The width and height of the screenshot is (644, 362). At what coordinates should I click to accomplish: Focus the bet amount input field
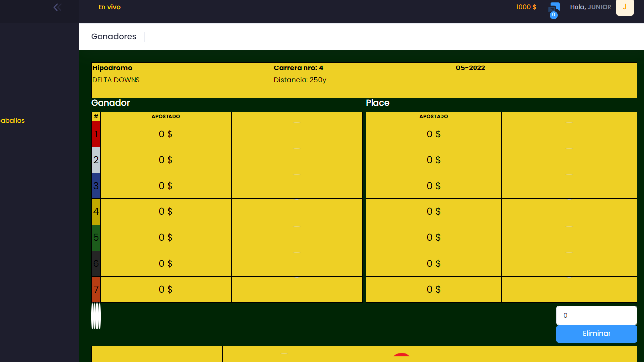pos(596,316)
